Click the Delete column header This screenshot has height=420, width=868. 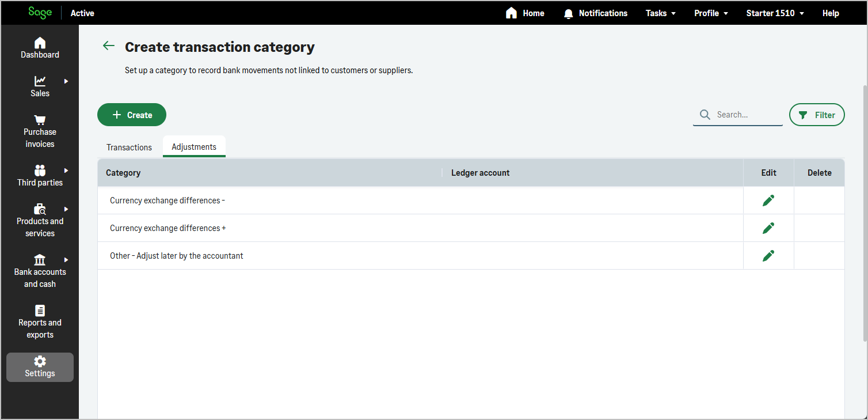820,173
